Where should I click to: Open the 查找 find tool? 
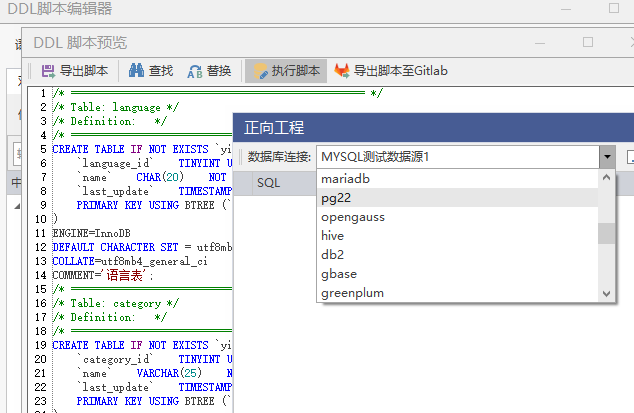pos(151,71)
